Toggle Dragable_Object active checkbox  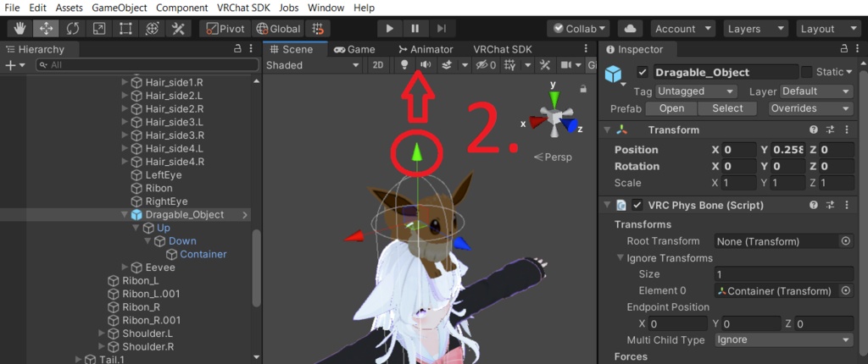point(643,72)
